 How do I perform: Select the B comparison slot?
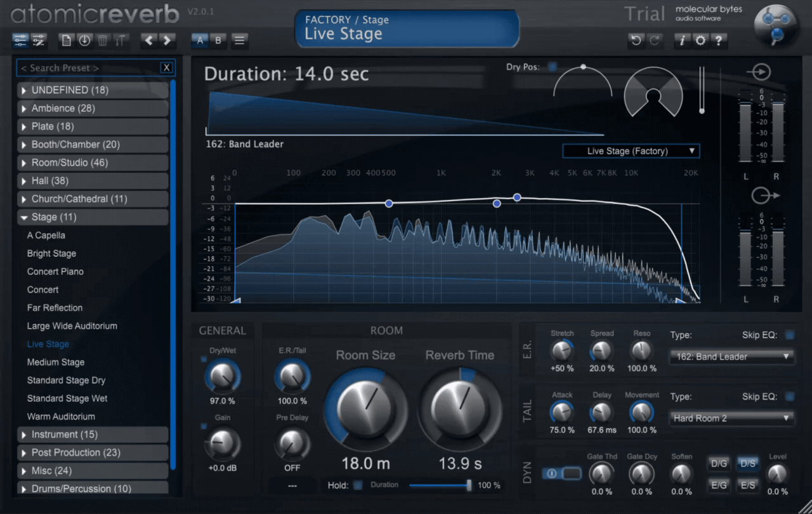coord(218,41)
